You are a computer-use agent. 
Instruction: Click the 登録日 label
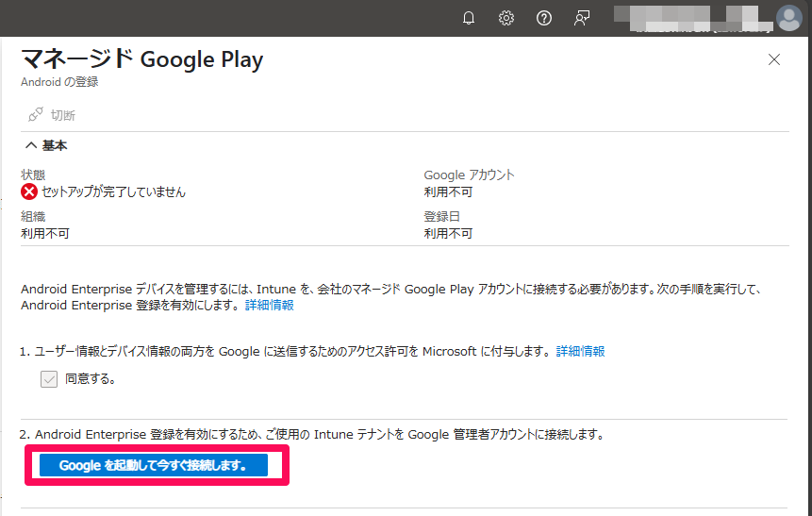[441, 217]
